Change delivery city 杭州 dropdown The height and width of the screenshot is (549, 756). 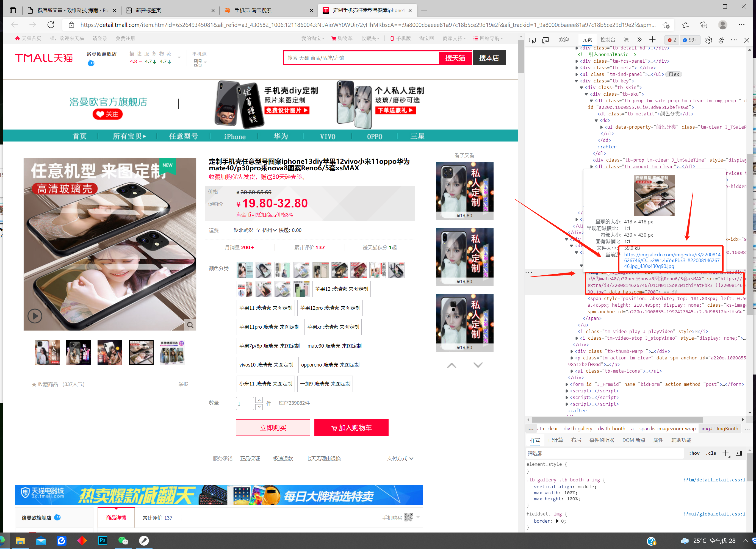[x=269, y=230]
